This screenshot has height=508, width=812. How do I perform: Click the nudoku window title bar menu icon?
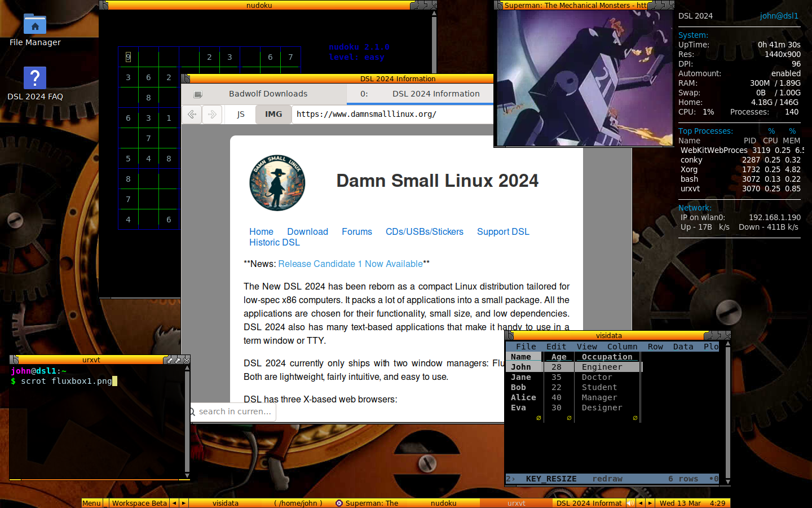click(x=104, y=5)
